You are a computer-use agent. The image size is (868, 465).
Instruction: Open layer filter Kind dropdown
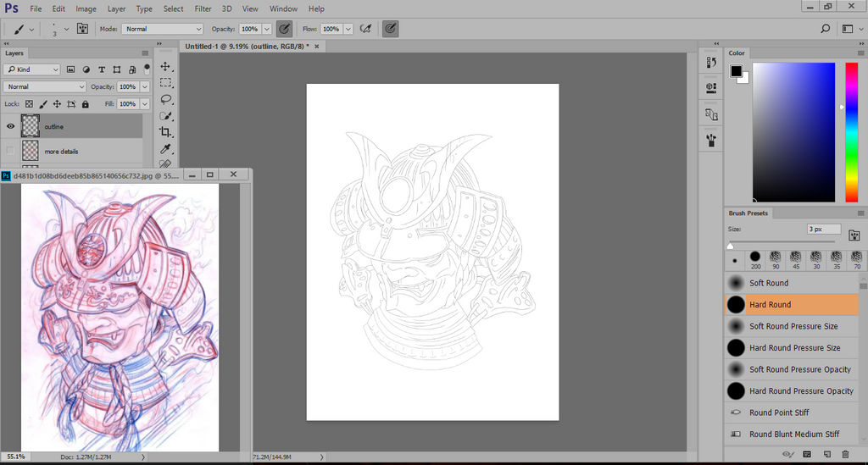[31, 69]
